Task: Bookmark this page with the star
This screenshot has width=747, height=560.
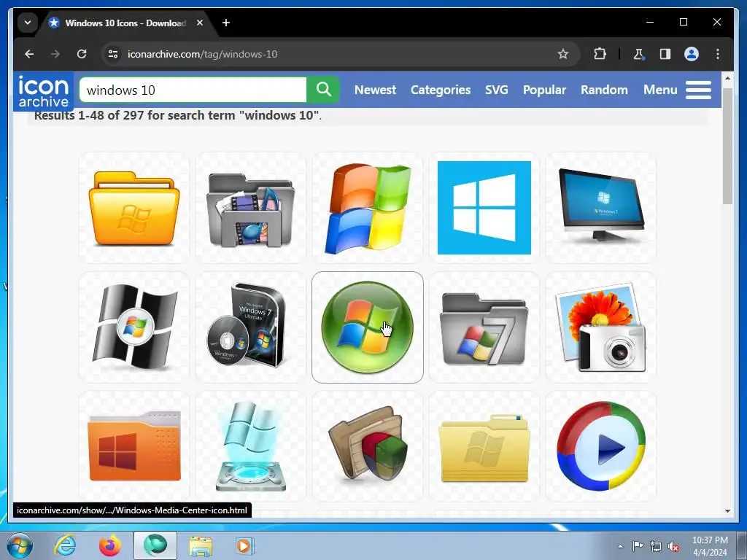Action: point(562,54)
